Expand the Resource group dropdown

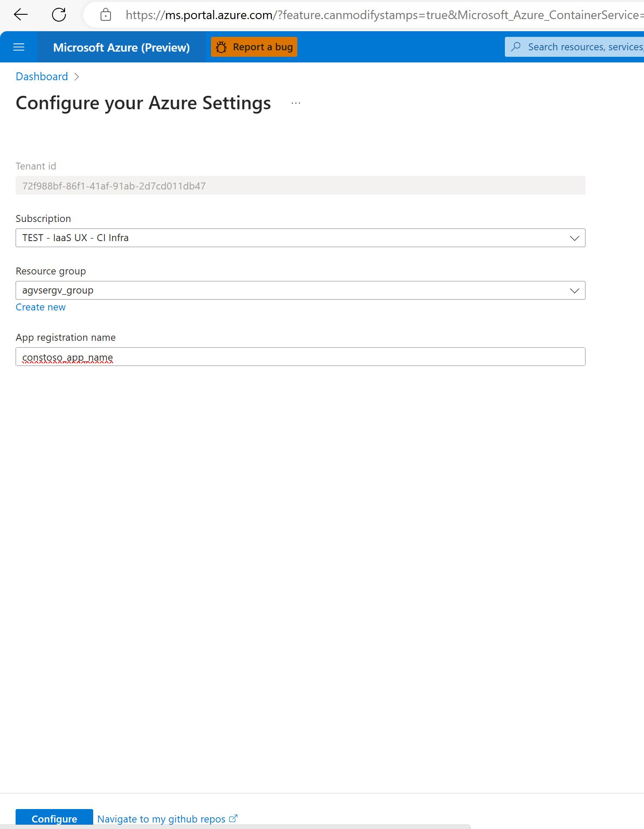pyautogui.click(x=575, y=290)
